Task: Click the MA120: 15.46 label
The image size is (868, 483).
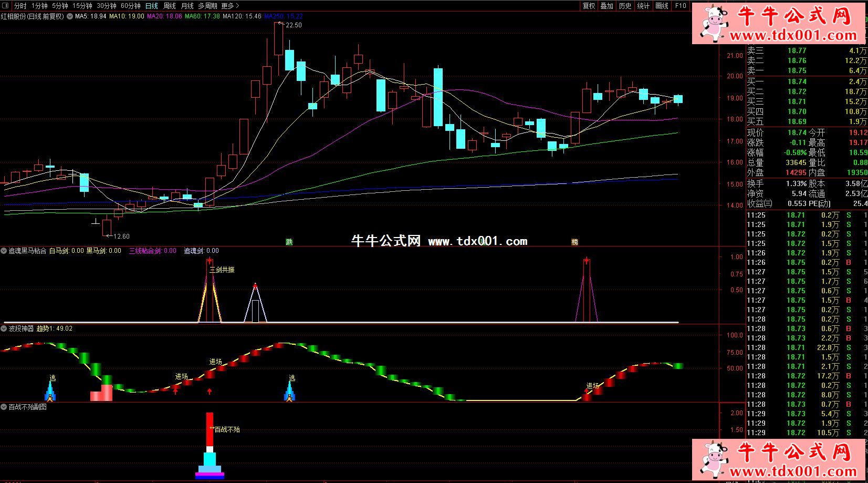Action: [x=242, y=16]
